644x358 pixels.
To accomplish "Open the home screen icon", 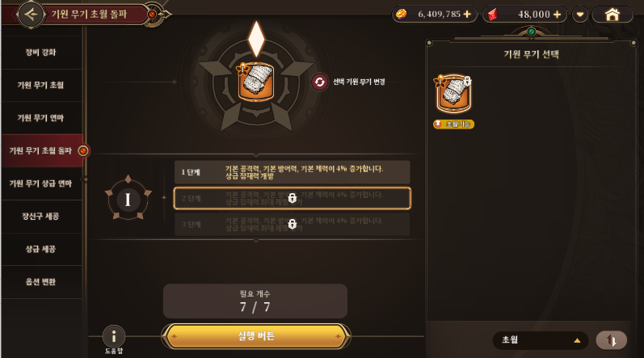I will click(x=612, y=15).
